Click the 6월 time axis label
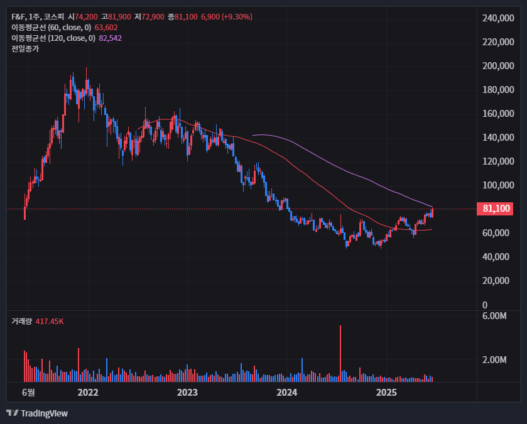Screen dimensions: 527x424 tap(28, 392)
